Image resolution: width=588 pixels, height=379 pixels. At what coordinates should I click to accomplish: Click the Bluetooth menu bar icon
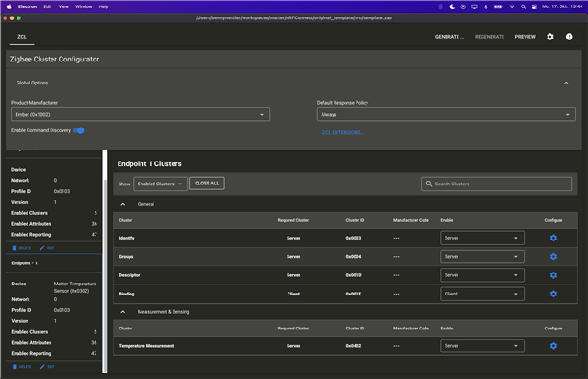pos(486,6)
